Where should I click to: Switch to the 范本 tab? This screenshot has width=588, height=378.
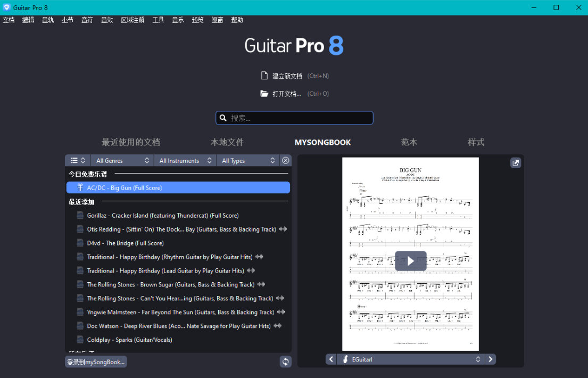[409, 142]
